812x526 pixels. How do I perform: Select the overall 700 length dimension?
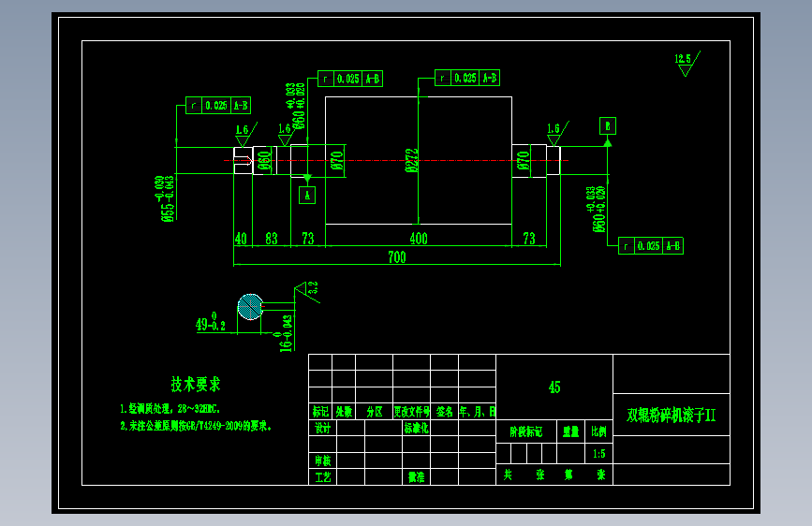point(397,257)
